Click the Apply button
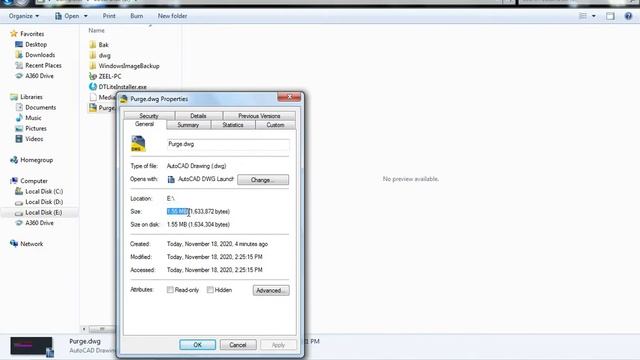Viewport: 640px width, 360px height. click(278, 344)
